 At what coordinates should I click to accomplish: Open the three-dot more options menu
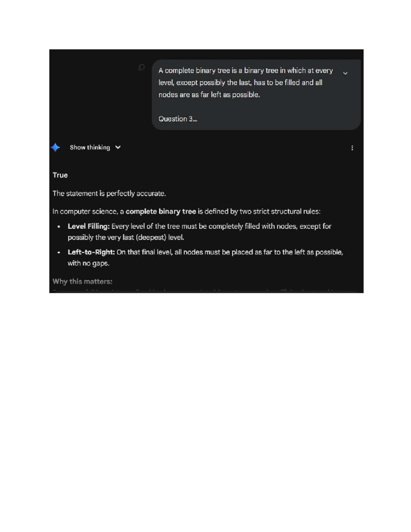click(x=352, y=148)
